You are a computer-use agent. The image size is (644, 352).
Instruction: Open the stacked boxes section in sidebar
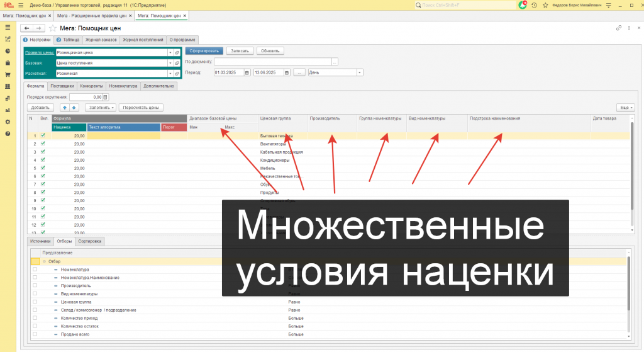click(x=8, y=98)
